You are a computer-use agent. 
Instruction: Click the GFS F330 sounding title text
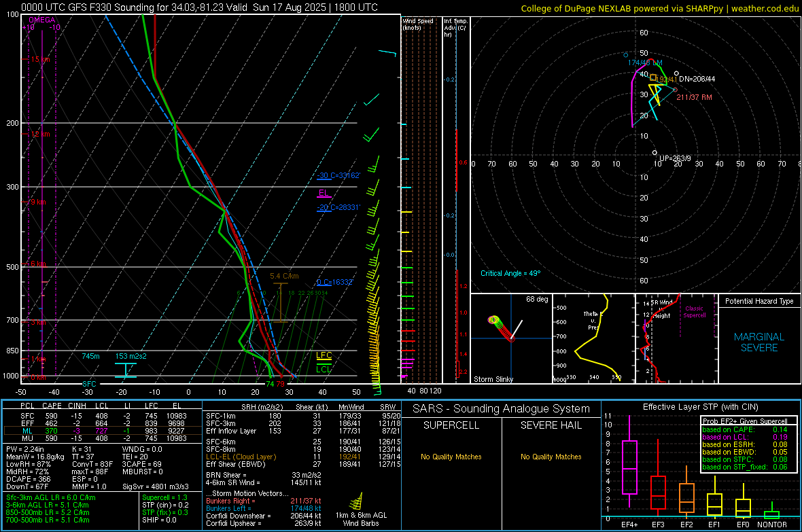[199, 7]
